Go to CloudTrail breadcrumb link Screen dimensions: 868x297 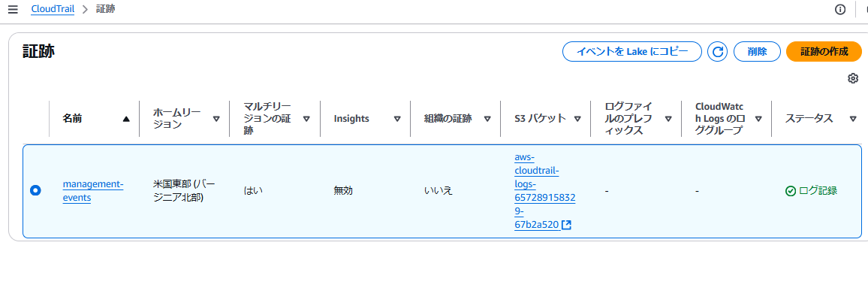coord(53,10)
